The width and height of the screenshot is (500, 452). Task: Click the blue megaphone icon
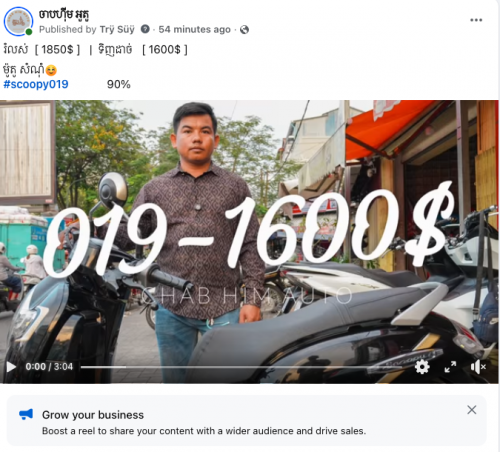pos(26,414)
